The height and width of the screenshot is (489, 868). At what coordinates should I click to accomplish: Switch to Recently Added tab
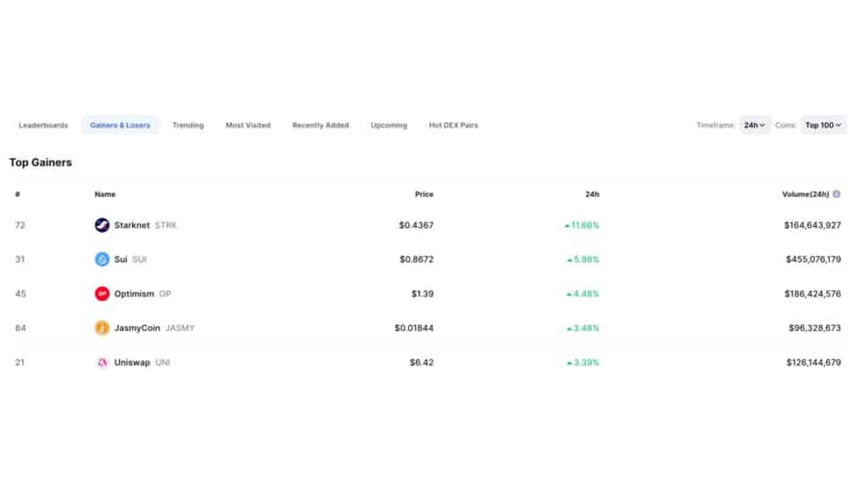(x=320, y=125)
